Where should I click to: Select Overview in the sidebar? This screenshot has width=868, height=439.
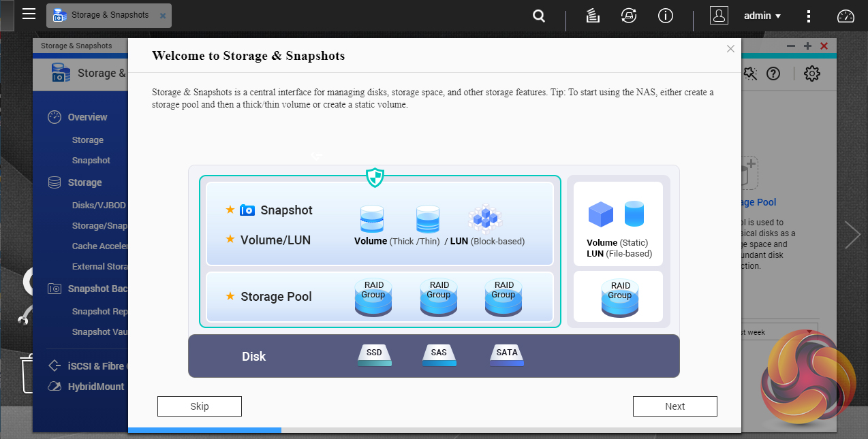tap(87, 117)
